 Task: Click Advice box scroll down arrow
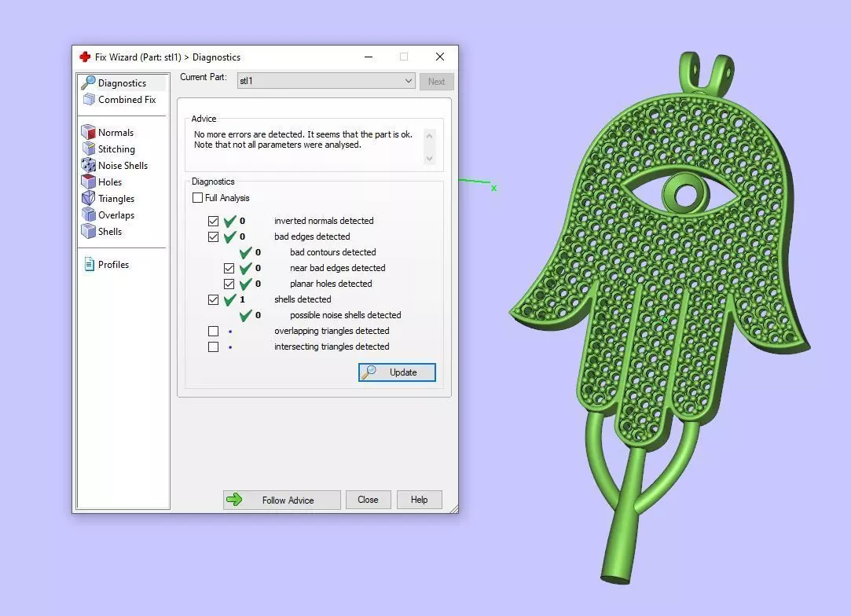coord(429,159)
